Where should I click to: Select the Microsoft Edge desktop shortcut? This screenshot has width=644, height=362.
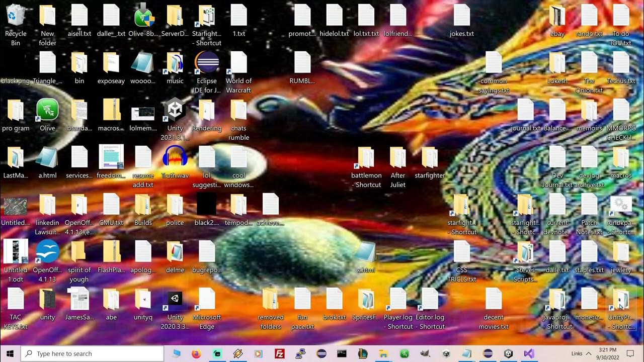pyautogui.click(x=207, y=299)
